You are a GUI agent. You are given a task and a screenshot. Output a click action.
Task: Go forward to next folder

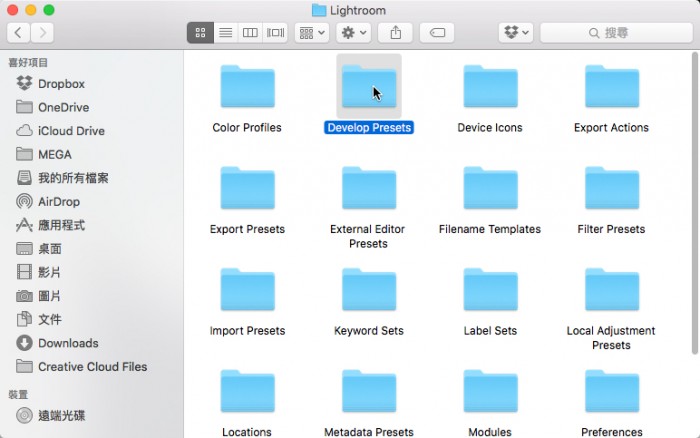click(x=42, y=32)
